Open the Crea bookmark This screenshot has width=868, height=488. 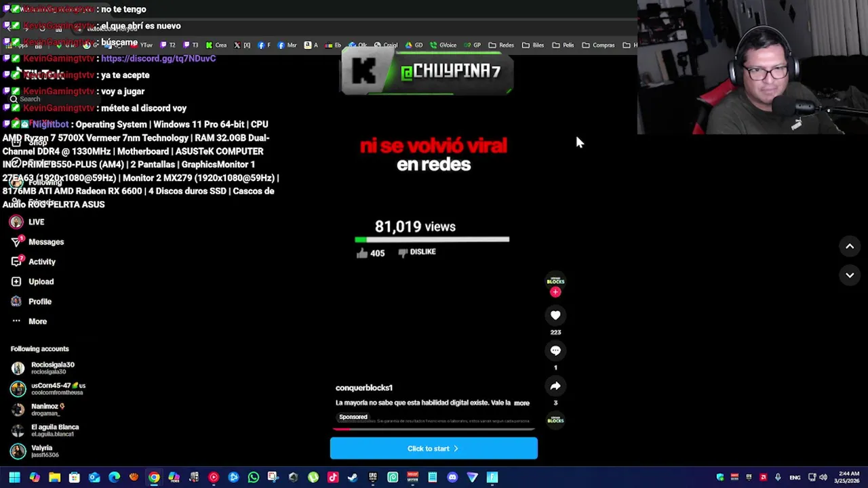tap(216, 45)
